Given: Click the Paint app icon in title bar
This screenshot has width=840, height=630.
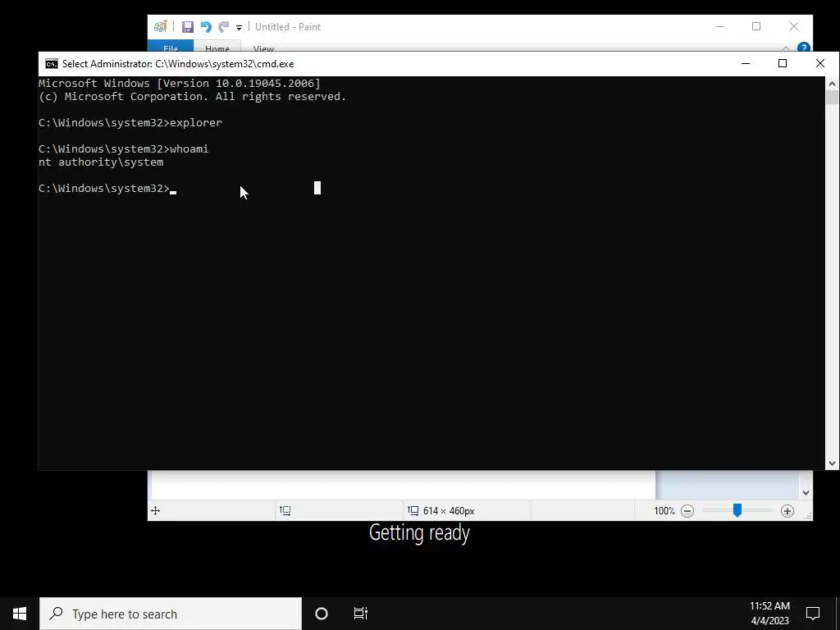Looking at the screenshot, I should pos(161,26).
